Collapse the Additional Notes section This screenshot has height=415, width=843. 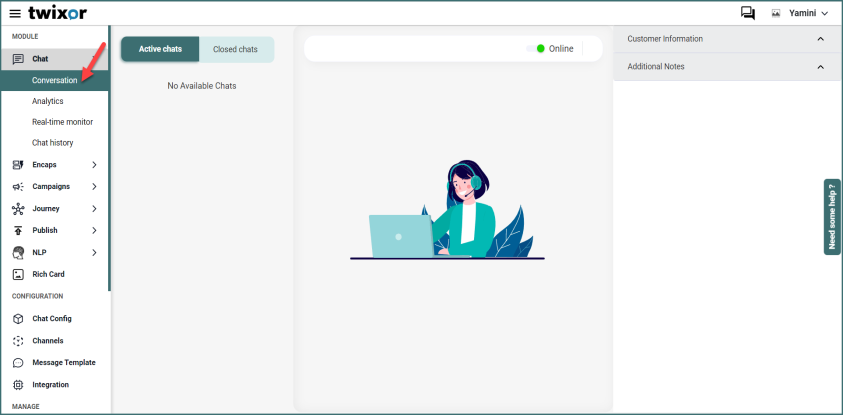[x=821, y=67]
